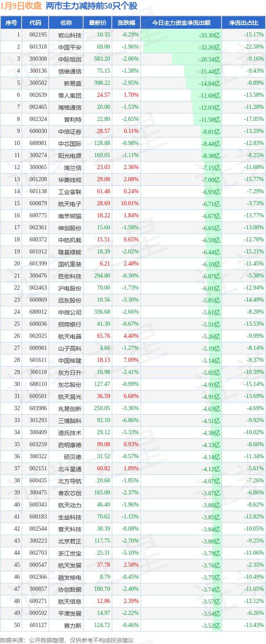Select stock name 雪人集团
266x644 pixels.
70,95
